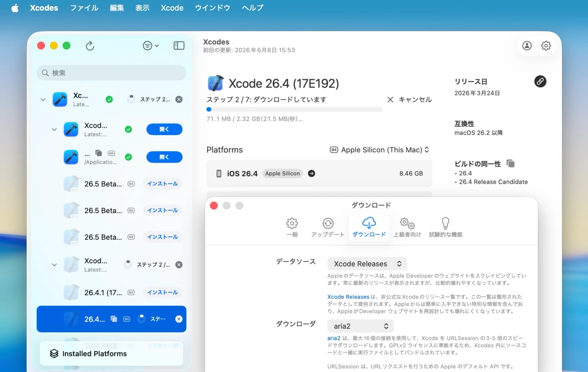This screenshot has height=372, width=588.
Task: Click Xcode app icon in /Applicatio... row
Action: point(71,157)
